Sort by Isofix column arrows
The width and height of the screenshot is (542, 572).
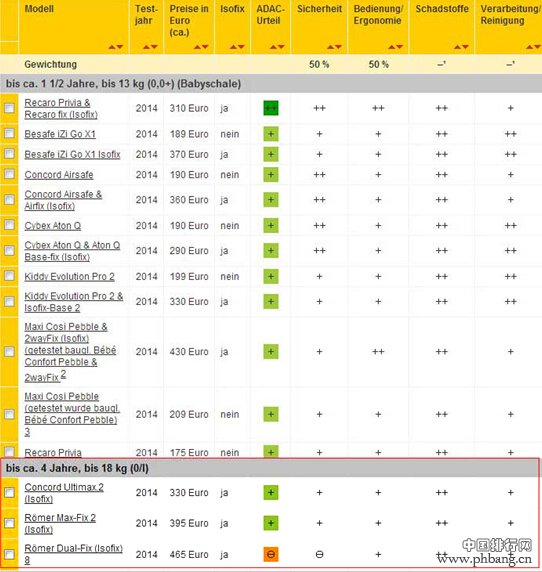point(237,47)
